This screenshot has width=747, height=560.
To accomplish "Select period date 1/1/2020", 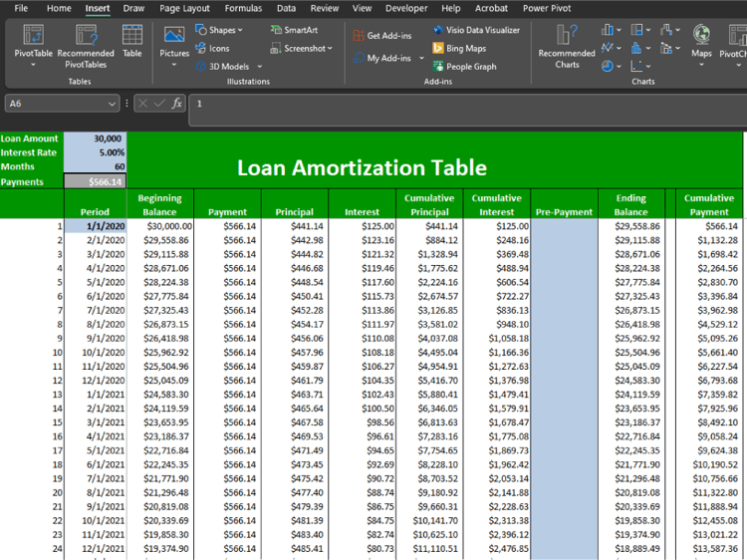I will point(96,226).
